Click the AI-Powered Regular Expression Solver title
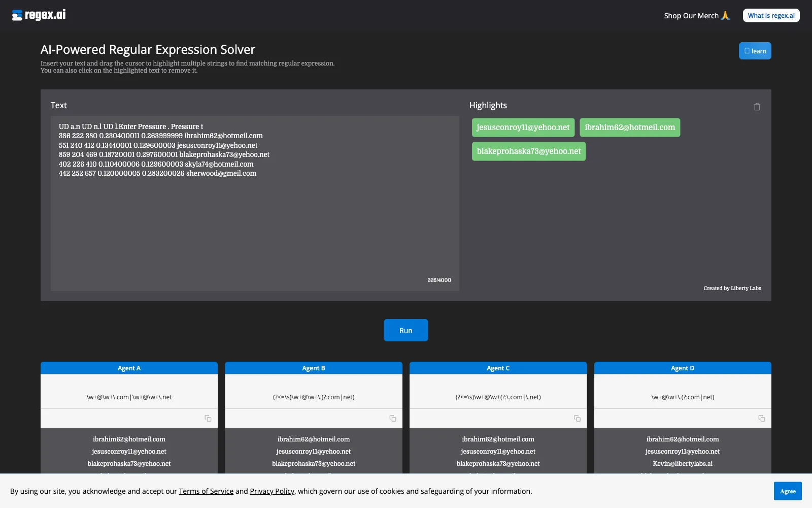The height and width of the screenshot is (508, 812). [x=148, y=49]
